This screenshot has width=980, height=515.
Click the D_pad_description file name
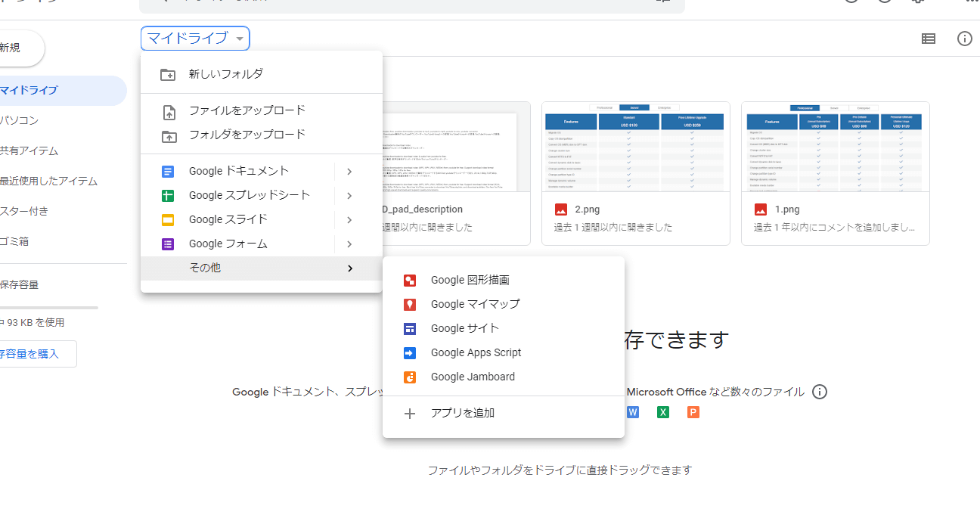[x=423, y=209]
